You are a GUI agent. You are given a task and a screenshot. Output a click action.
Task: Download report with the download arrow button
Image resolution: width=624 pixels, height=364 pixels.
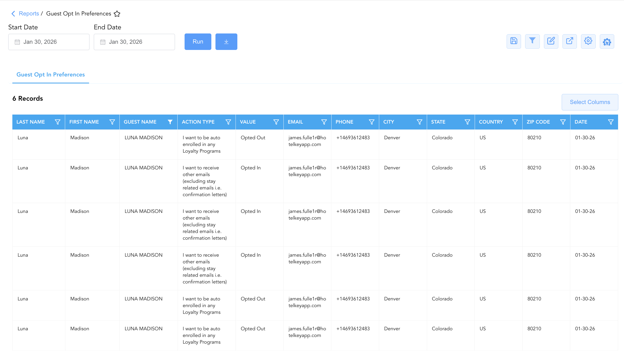[226, 42]
